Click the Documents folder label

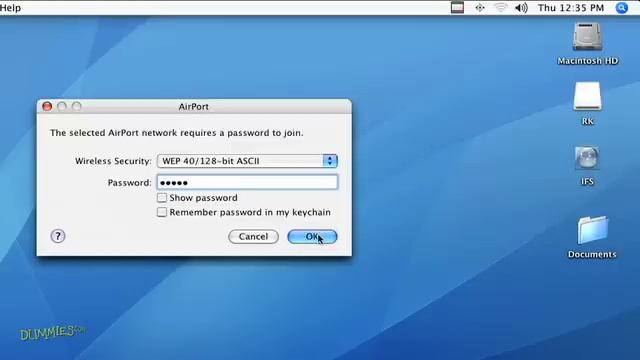click(x=592, y=254)
